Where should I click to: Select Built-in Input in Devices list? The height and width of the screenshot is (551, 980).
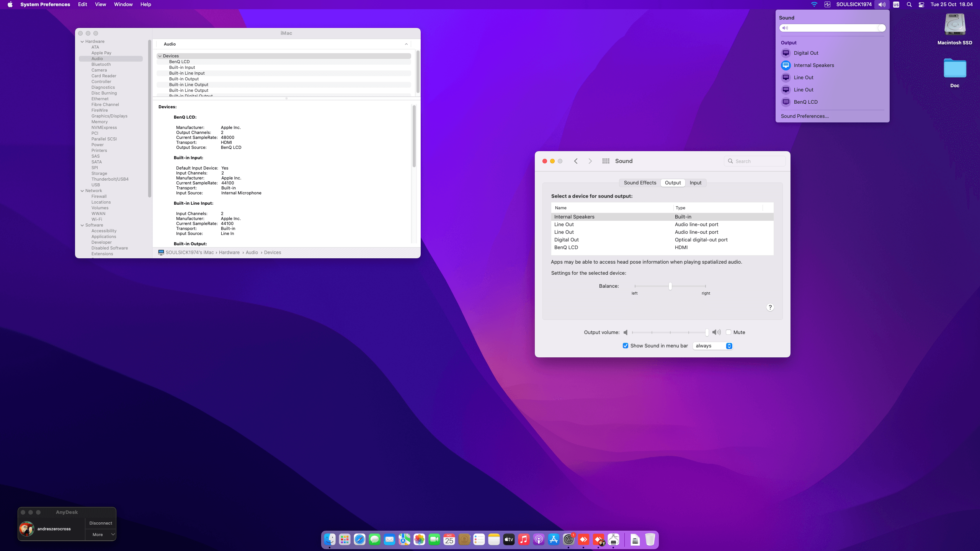pyautogui.click(x=182, y=67)
